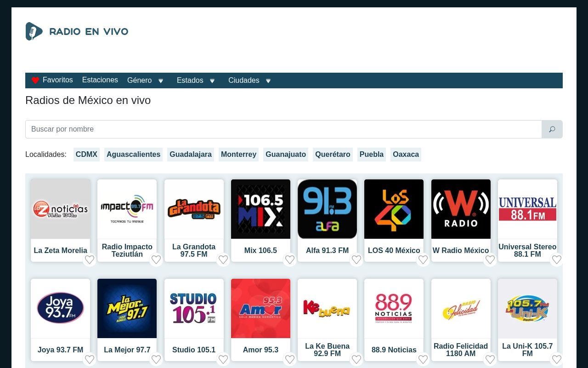Open La Ke Buena 92.9 FM logo
Image resolution: width=588 pixels, height=368 pixels.
(x=327, y=308)
